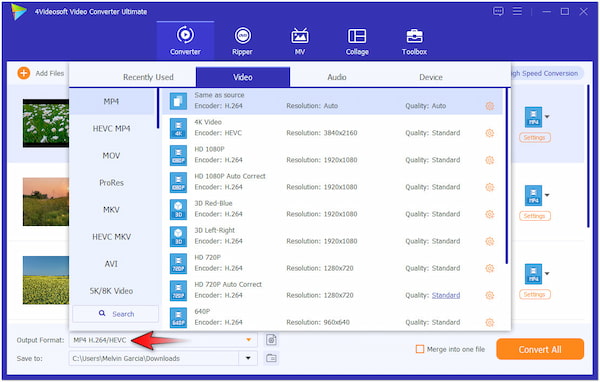Open Settings for the first video
This screenshot has width=600, height=382.
click(x=535, y=137)
